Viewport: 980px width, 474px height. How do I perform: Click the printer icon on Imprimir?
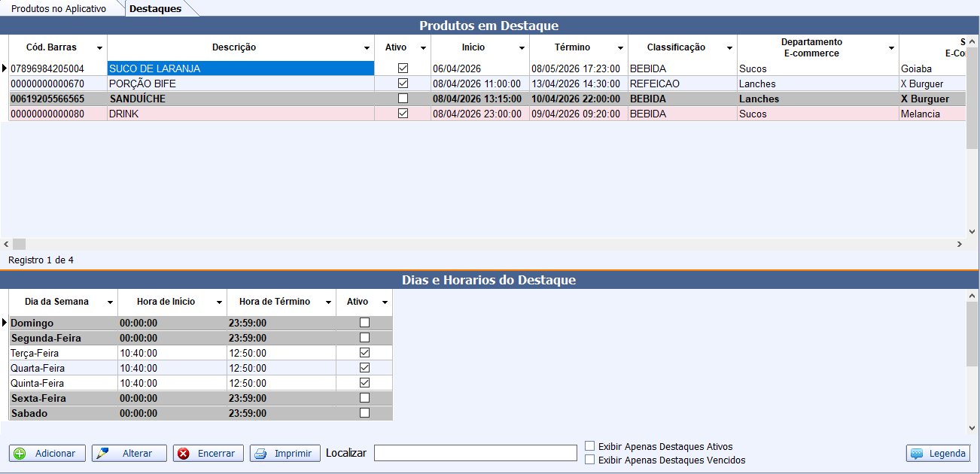point(260,454)
